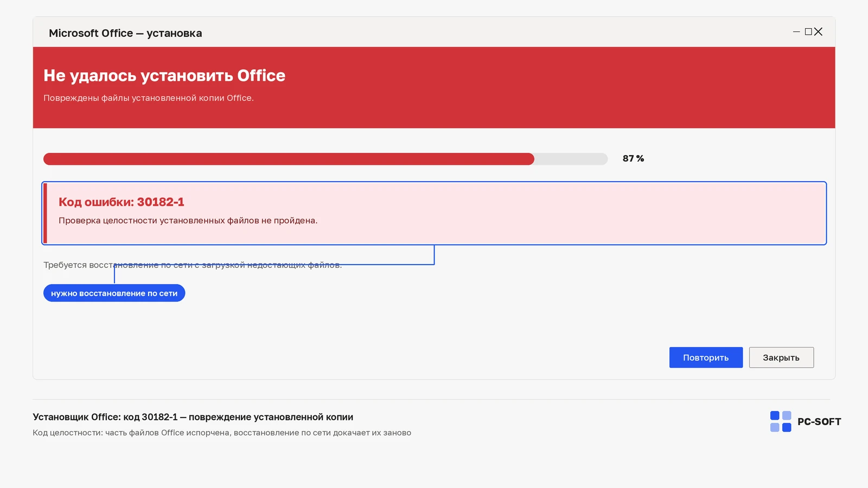The image size is (868, 488).
Task: Click the Закрыть button
Action: coord(781,357)
